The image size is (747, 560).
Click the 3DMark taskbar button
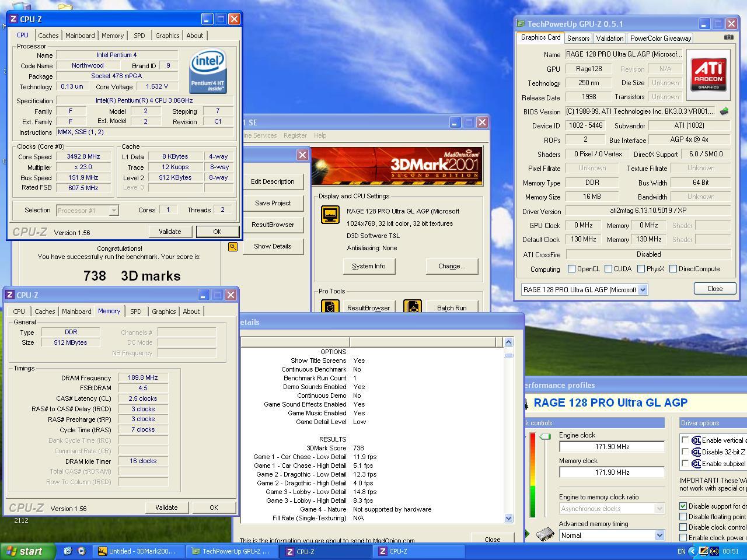click(x=139, y=551)
